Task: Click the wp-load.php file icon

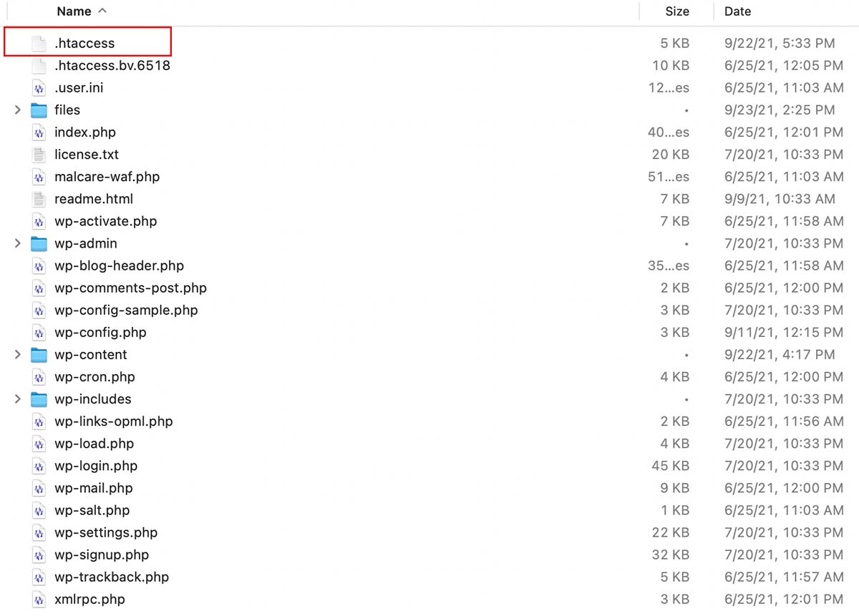Action: (39, 443)
